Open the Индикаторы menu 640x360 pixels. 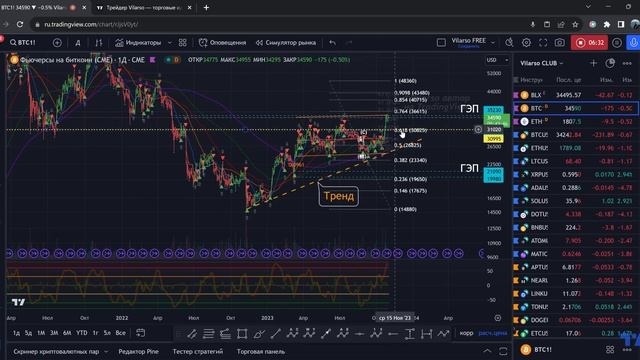coord(138,42)
